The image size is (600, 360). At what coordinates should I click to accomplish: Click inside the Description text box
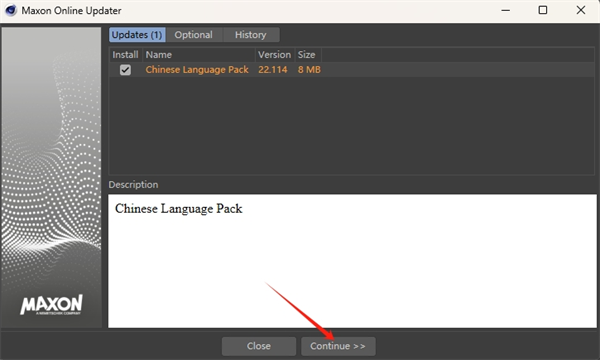(352, 261)
